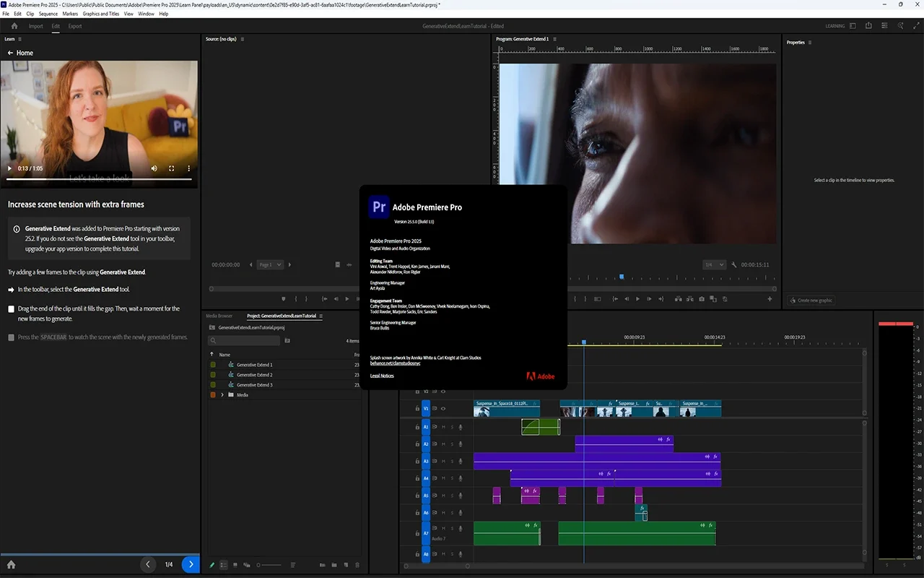This screenshot has width=924, height=578.
Task: Open Workspaces icon in top-right toolbar
Action: click(x=853, y=26)
